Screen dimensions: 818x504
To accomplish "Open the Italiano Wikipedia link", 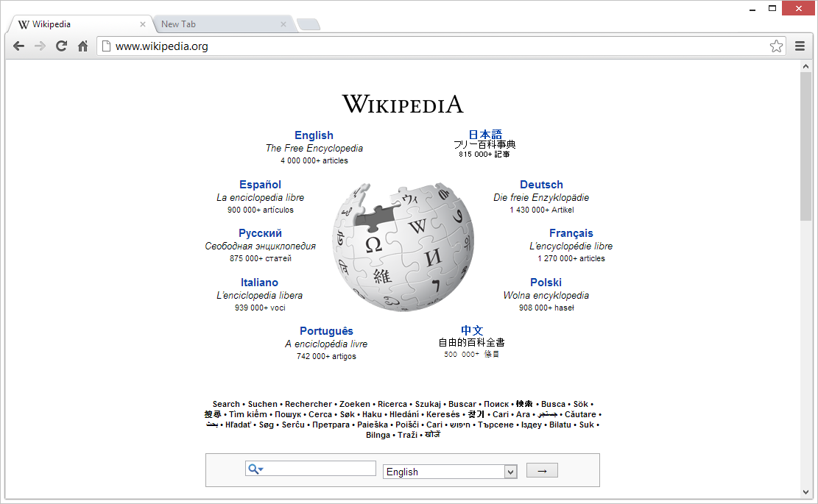I will click(x=259, y=282).
